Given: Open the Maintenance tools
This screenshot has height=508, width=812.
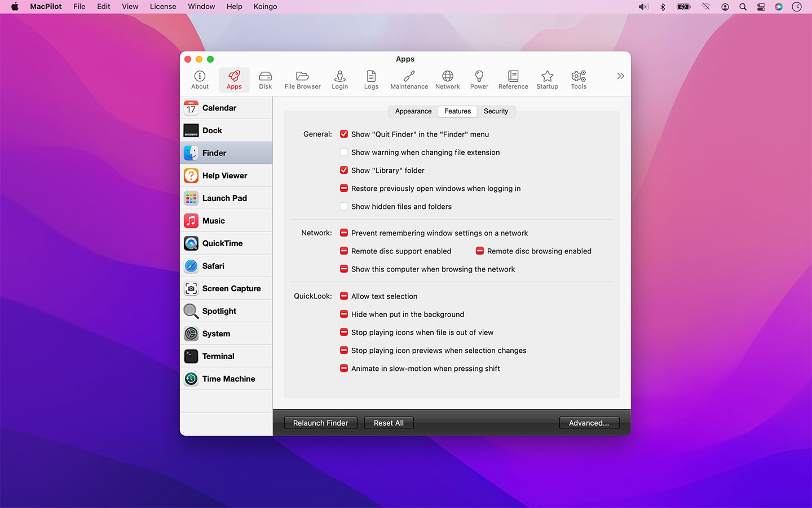Looking at the screenshot, I should click(x=408, y=80).
